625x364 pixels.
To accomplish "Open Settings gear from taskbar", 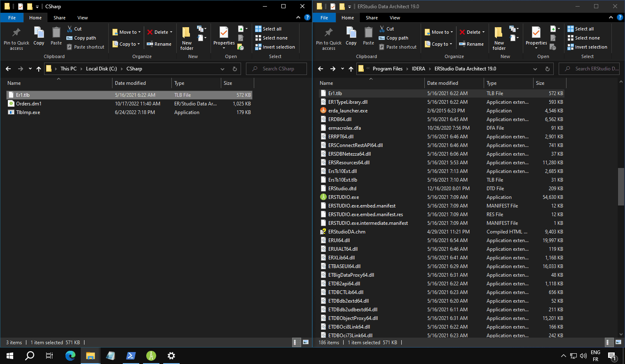I will coord(171,356).
